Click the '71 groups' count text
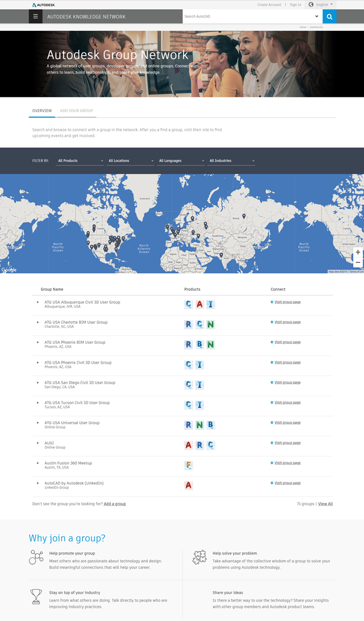 point(305,504)
